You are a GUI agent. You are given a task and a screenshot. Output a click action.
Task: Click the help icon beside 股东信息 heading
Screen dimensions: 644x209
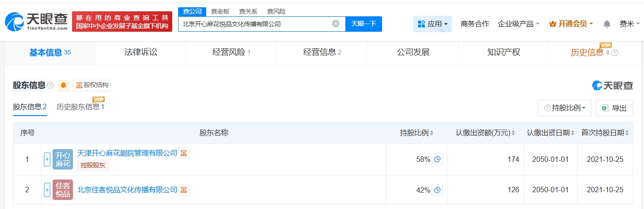point(50,85)
